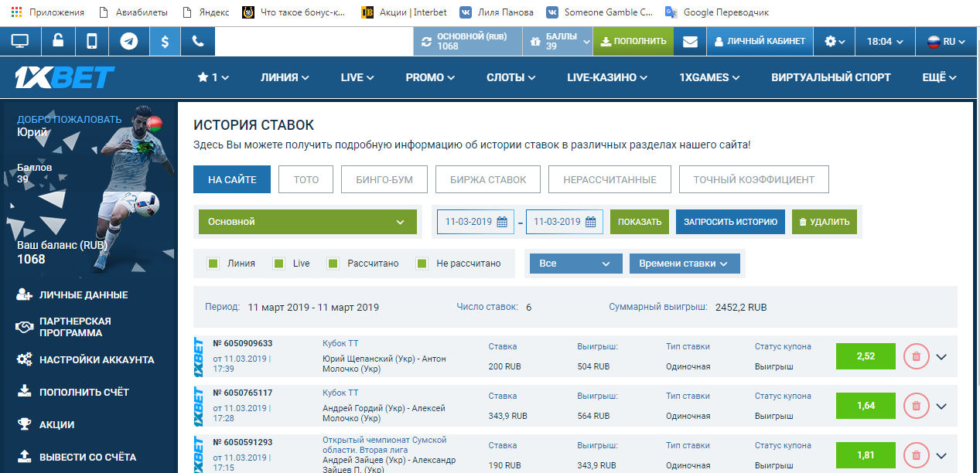The image size is (980, 473).
Task: Toggle the Live checkbox filter
Action: tap(279, 264)
